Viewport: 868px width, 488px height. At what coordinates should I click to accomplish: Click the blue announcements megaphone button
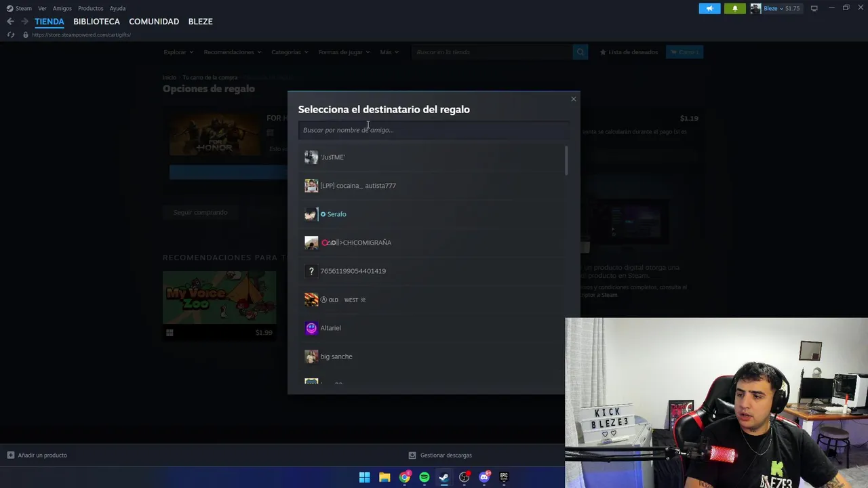[710, 8]
